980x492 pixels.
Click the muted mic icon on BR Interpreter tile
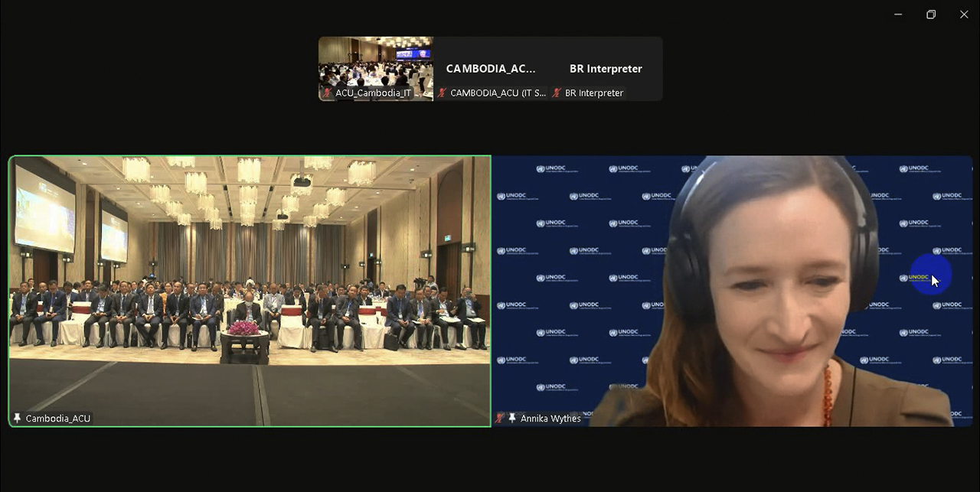[x=557, y=93]
